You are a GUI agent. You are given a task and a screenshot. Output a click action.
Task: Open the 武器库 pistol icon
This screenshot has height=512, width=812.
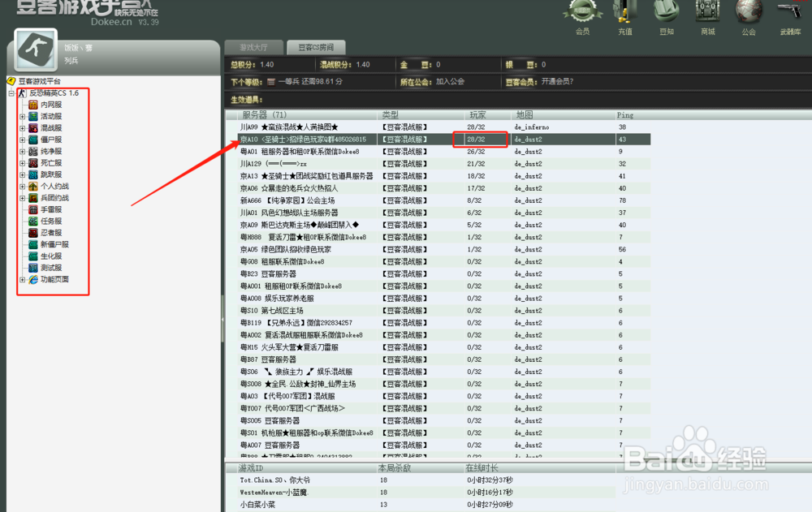(790, 11)
